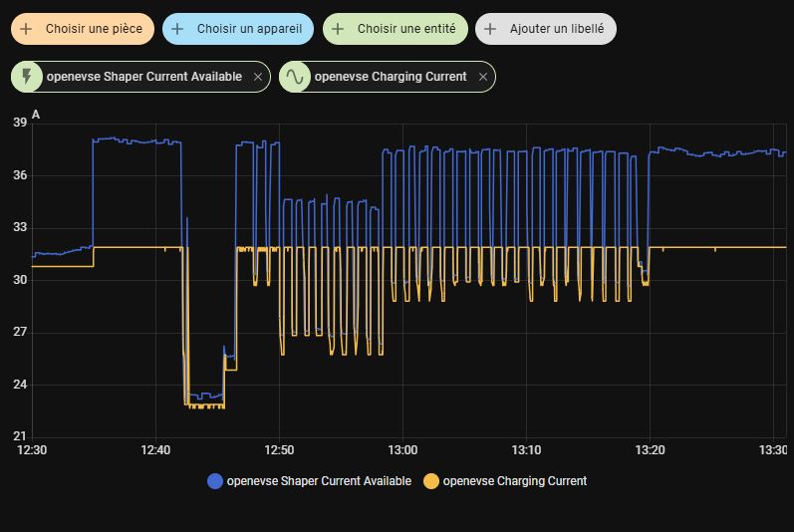Select the openevse Charging Current chip text
The height and width of the screenshot is (532, 794).
[x=390, y=77]
